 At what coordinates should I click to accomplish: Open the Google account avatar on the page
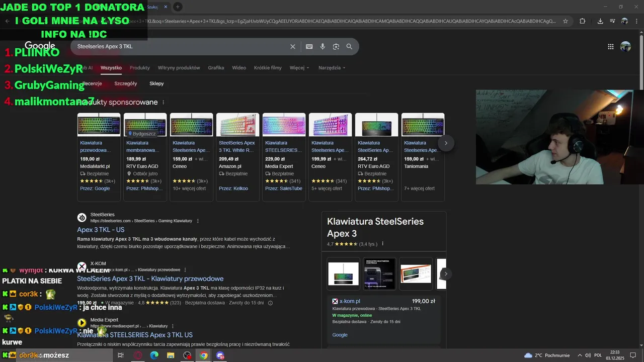pyautogui.click(x=625, y=46)
